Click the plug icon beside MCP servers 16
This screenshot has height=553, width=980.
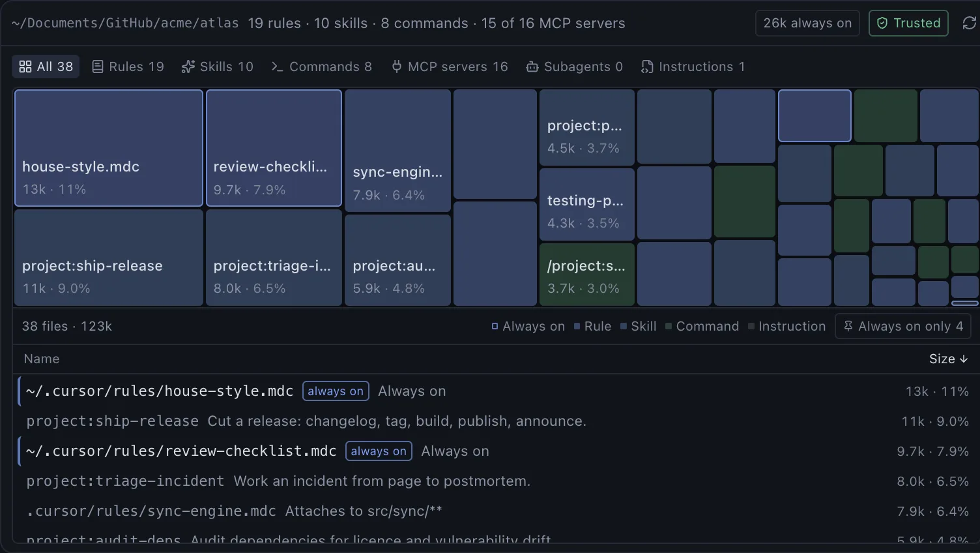[396, 67]
